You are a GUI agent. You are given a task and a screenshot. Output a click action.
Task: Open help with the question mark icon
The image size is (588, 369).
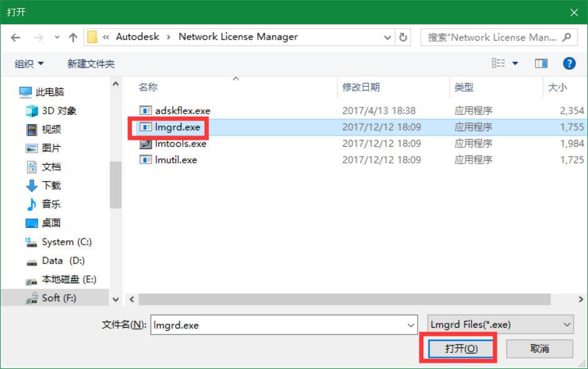(x=569, y=64)
